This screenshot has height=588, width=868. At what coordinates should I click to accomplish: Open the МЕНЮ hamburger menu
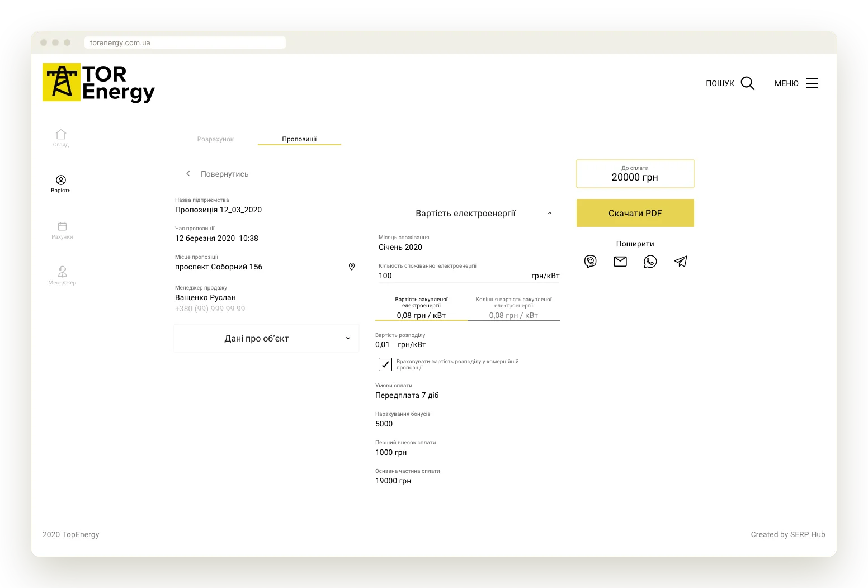[812, 83]
